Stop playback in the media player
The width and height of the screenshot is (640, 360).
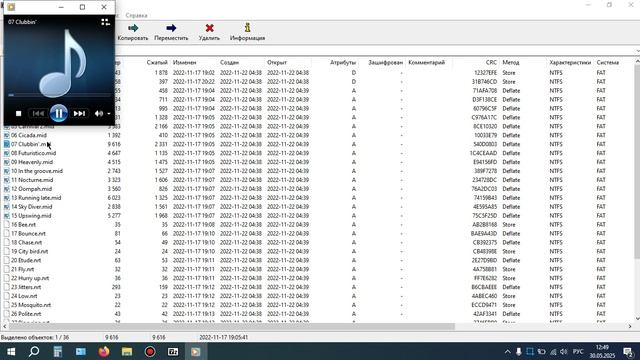[x=18, y=113]
